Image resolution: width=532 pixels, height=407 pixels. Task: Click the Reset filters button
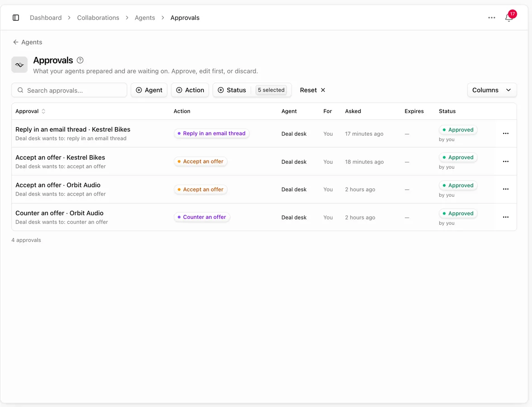[313, 90]
